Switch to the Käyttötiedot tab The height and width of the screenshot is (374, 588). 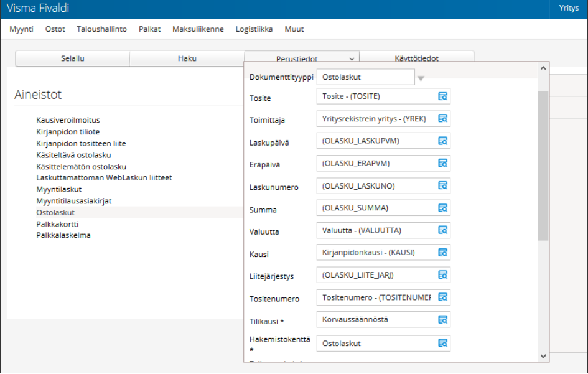point(417,57)
